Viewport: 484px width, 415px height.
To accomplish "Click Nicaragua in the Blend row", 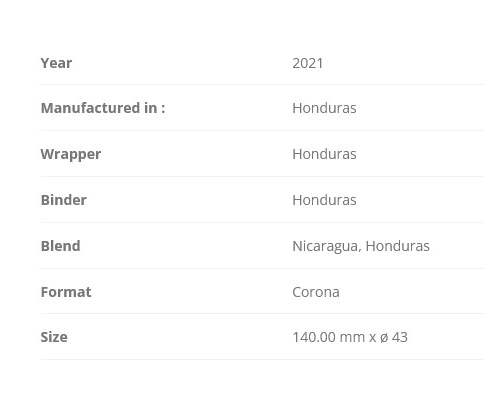I will [x=325, y=247].
